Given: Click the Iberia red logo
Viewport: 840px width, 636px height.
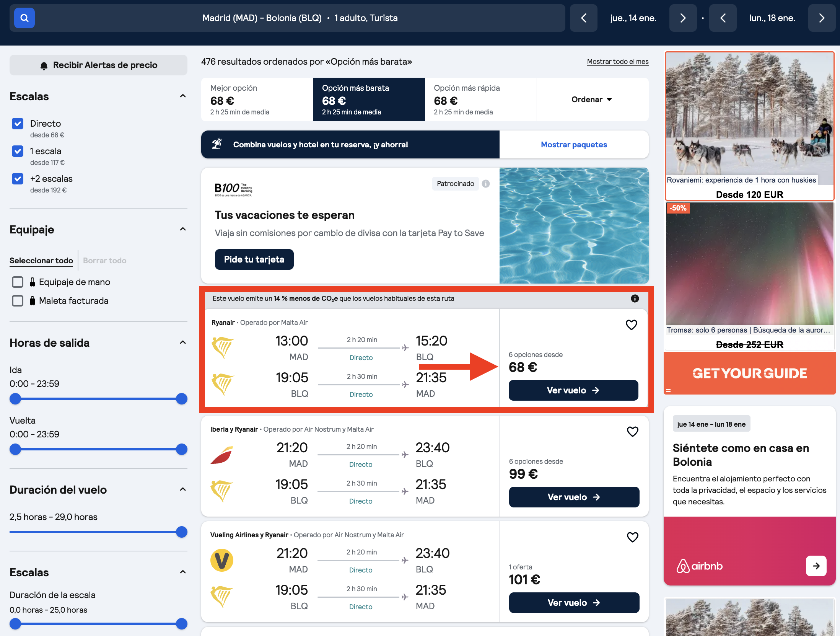Looking at the screenshot, I should (222, 455).
